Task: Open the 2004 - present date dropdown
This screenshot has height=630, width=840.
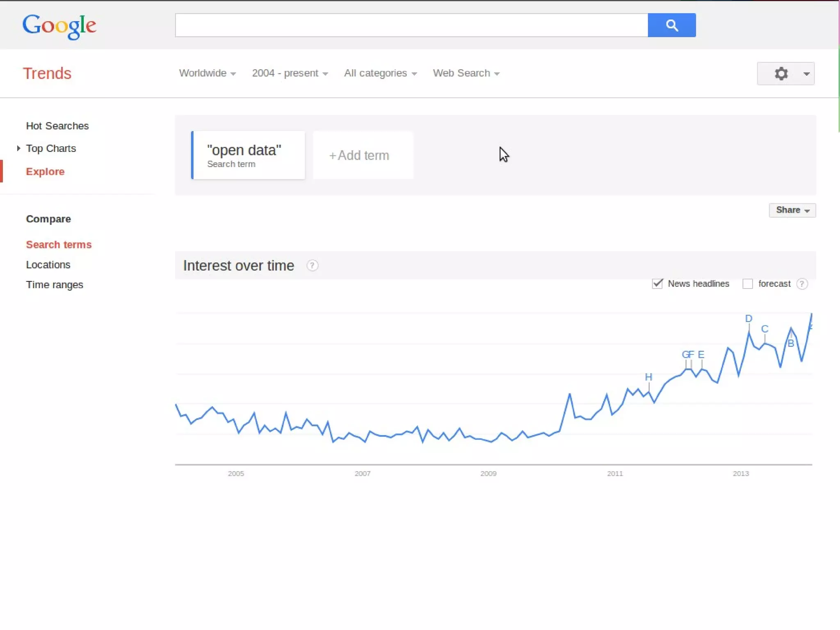Action: point(290,73)
